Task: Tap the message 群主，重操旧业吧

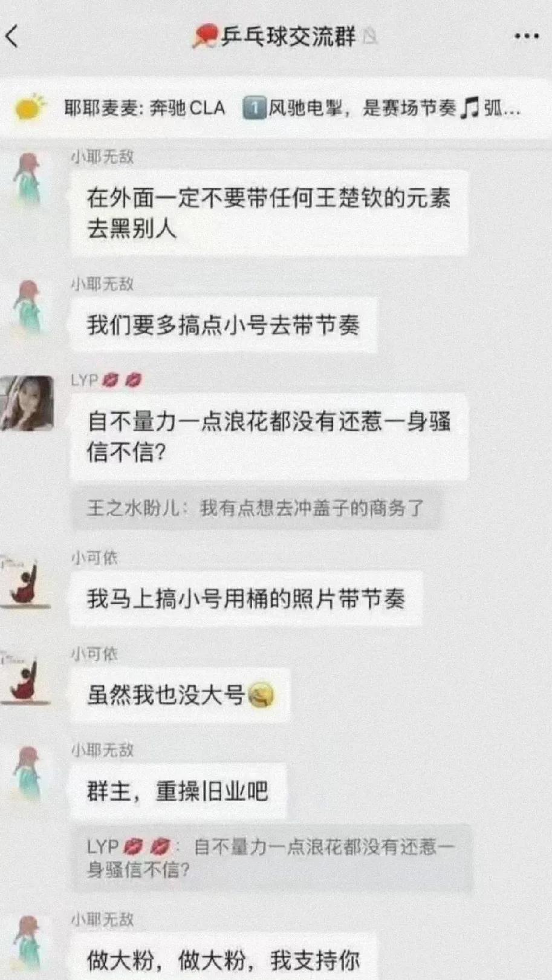Action: coord(178,791)
